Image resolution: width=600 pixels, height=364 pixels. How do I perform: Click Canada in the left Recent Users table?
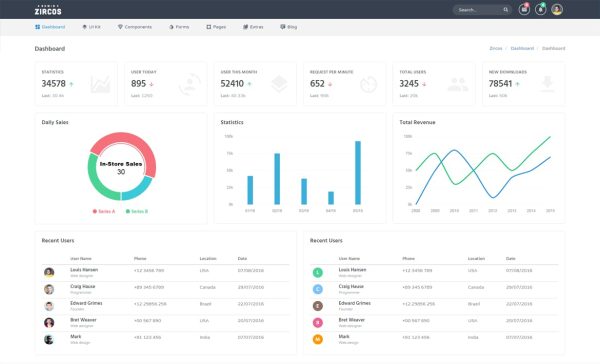point(208,287)
